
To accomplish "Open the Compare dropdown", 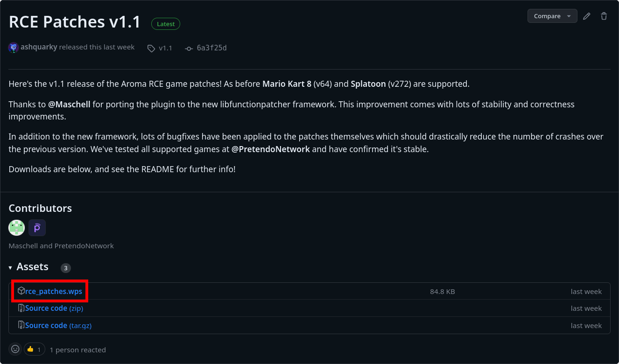I will click(x=552, y=16).
